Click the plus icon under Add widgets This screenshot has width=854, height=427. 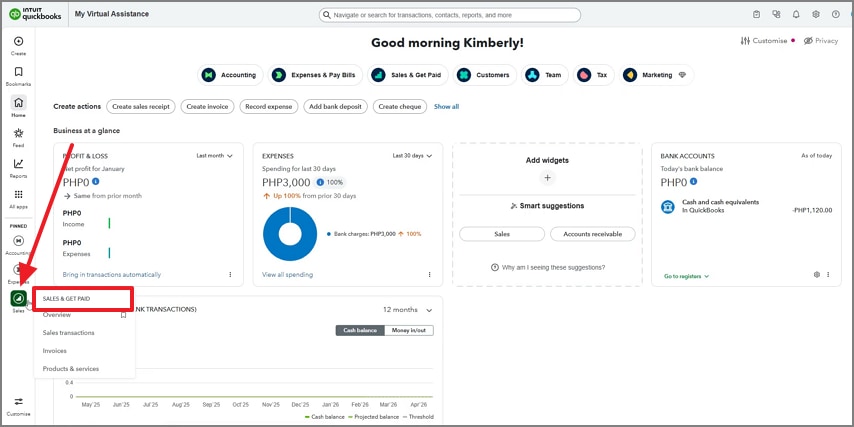pyautogui.click(x=547, y=178)
